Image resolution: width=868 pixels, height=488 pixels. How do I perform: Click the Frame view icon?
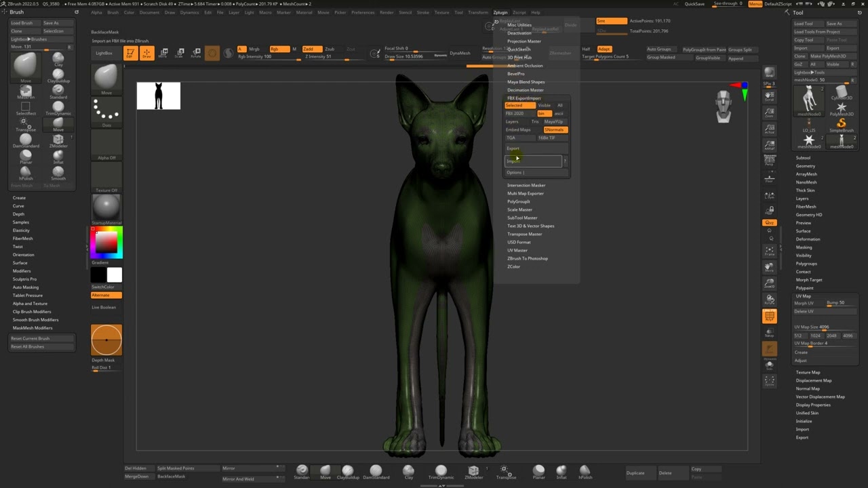coord(770,251)
